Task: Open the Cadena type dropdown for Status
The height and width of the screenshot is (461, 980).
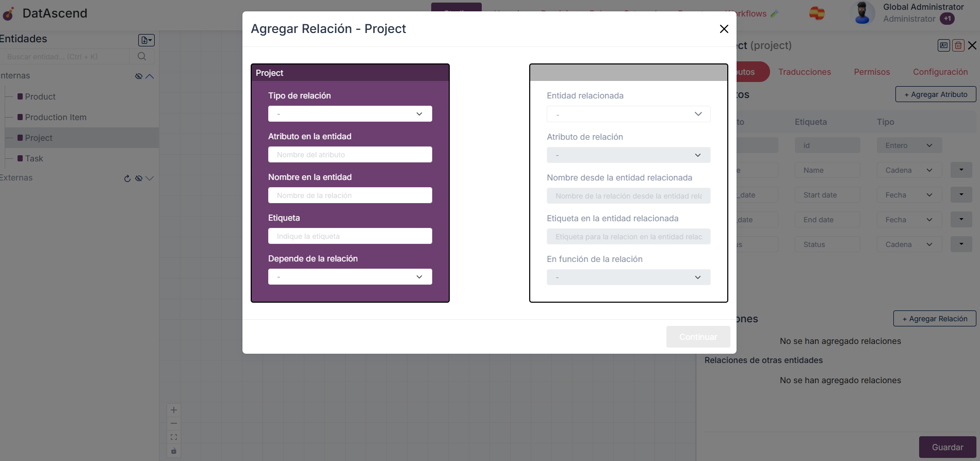Action: click(909, 244)
